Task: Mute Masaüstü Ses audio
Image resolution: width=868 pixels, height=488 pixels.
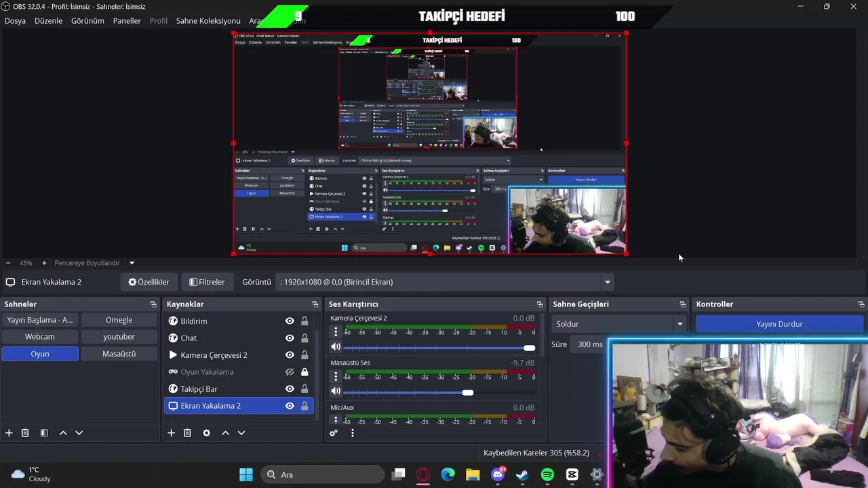Action: coord(336,392)
